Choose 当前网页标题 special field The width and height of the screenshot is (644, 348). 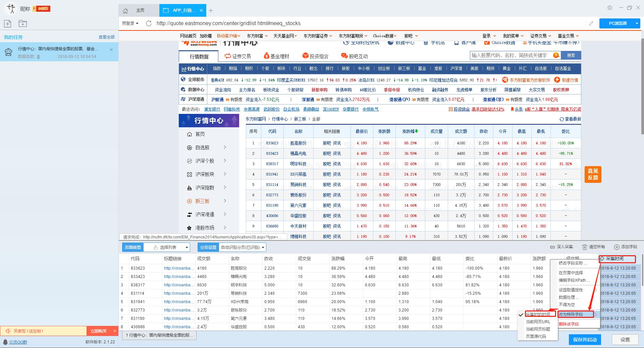click(538, 329)
